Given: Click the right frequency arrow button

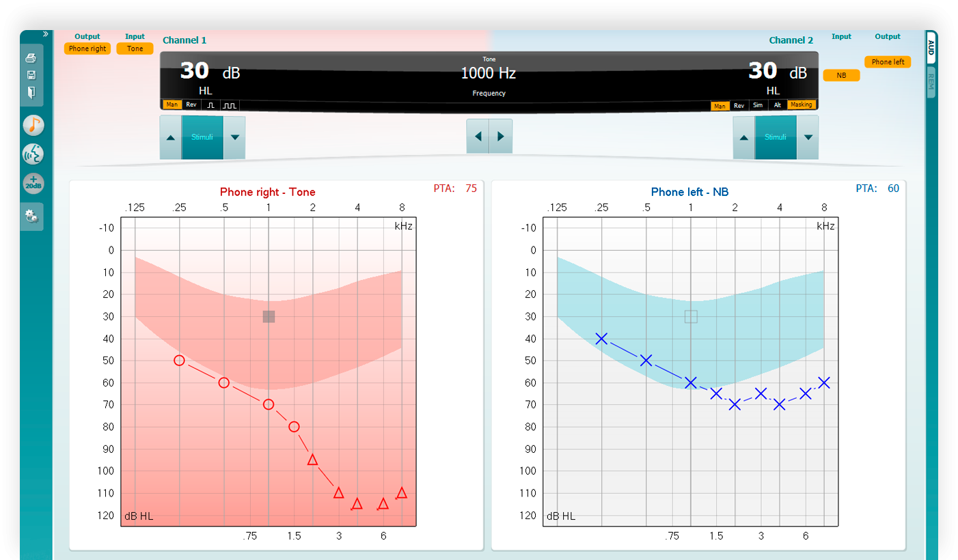Looking at the screenshot, I should coord(502,136).
